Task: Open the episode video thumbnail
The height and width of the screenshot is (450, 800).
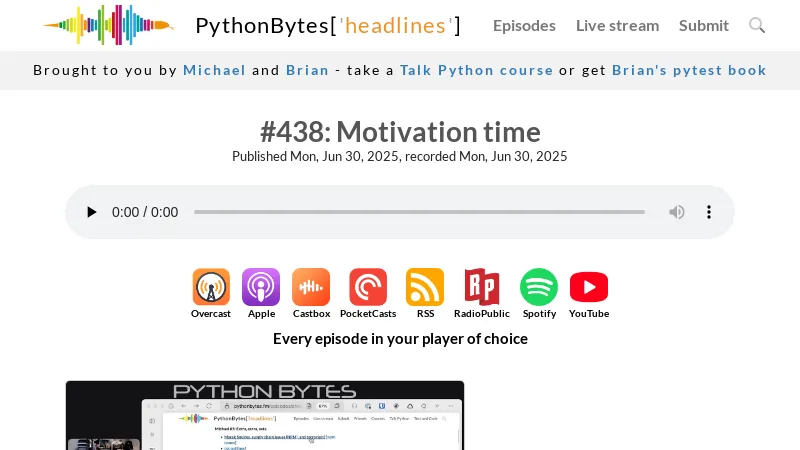Action: click(265, 415)
